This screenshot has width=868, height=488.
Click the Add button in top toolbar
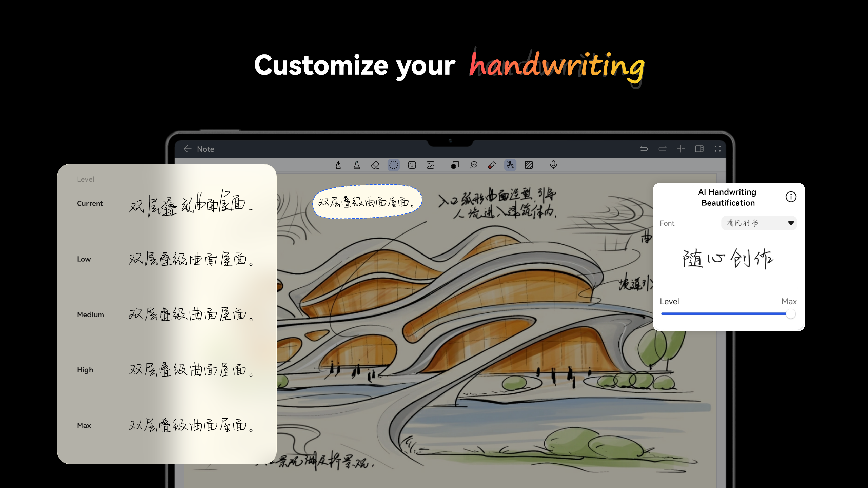(x=682, y=148)
